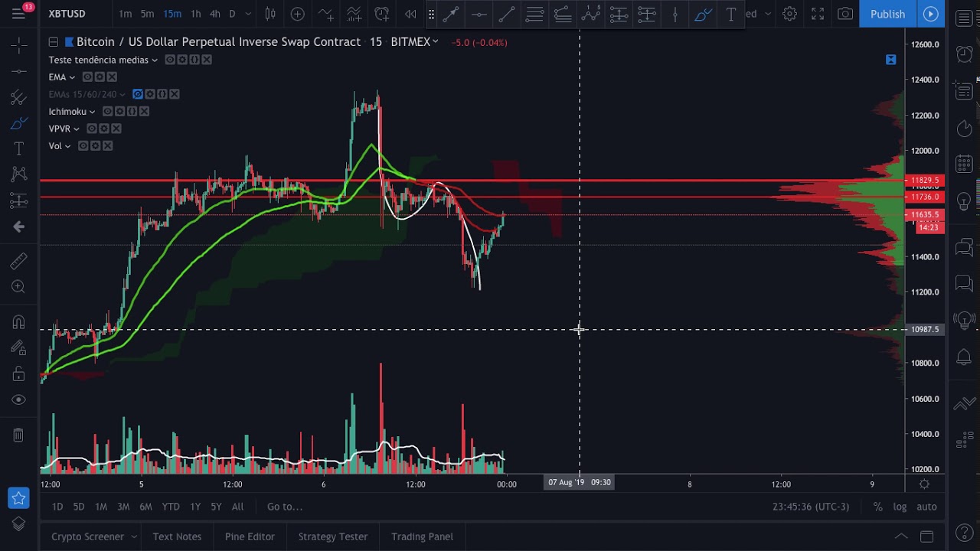Select the ruler measure tool
980x551 pixels.
18,261
